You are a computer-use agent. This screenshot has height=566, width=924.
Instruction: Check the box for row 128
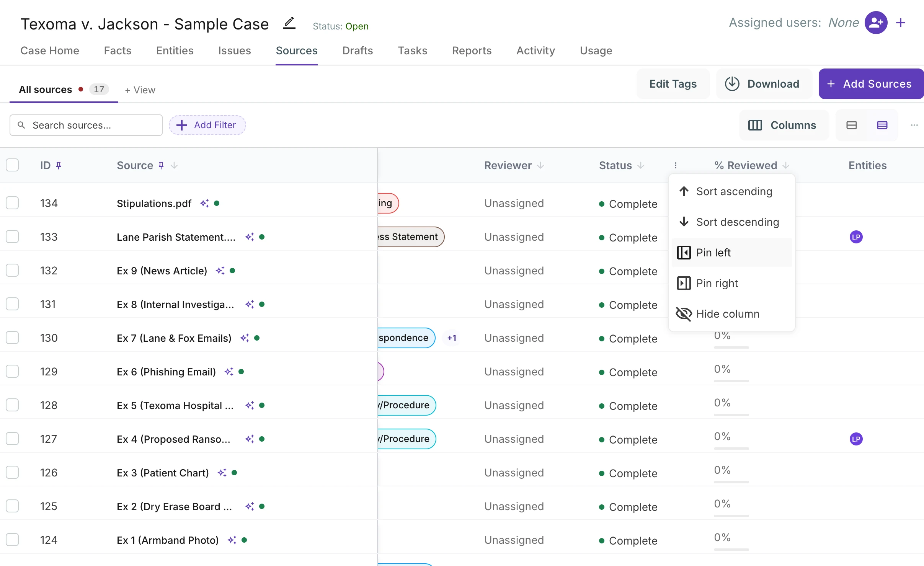[x=12, y=405]
